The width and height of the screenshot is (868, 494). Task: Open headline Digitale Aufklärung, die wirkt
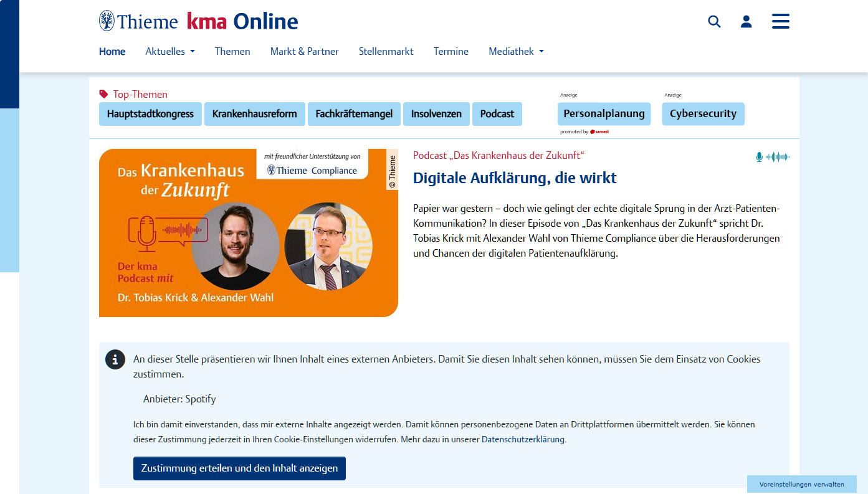tap(515, 178)
